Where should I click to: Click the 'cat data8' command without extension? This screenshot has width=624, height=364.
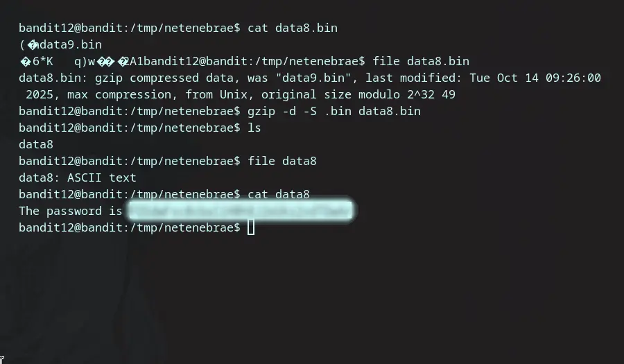point(279,195)
